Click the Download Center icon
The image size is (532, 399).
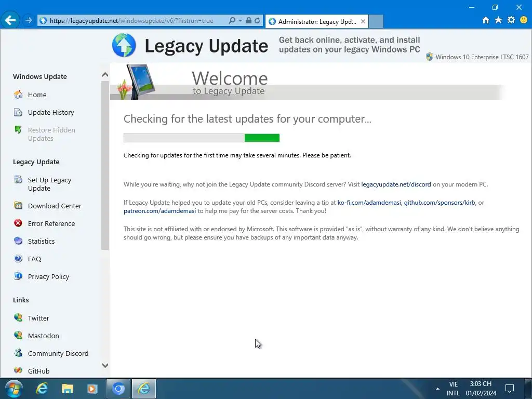tap(18, 205)
